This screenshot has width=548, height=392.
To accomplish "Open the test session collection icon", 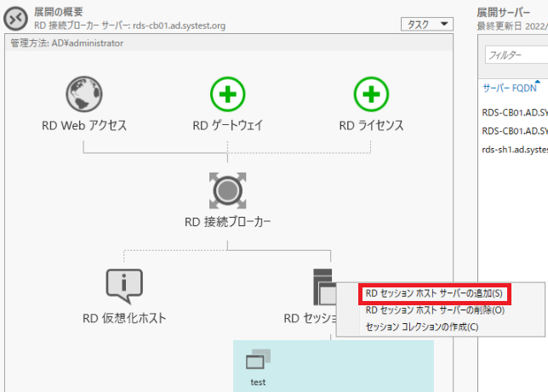I will tap(259, 359).
